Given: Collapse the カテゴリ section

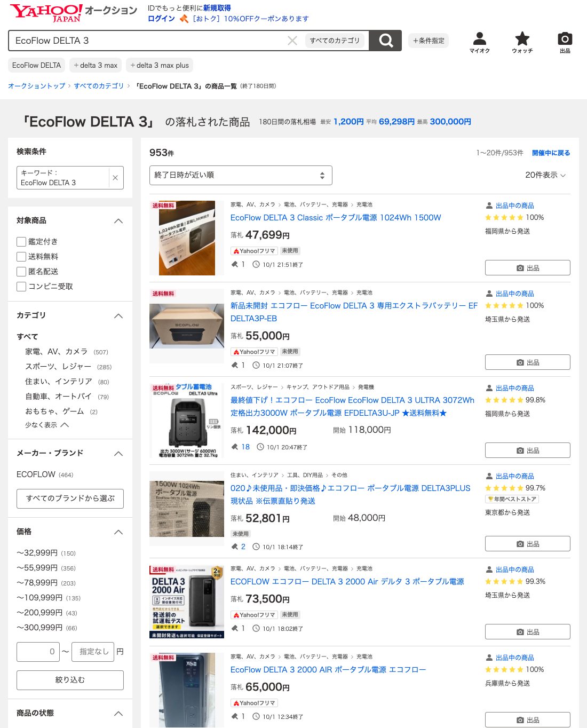Looking at the screenshot, I should click(118, 316).
